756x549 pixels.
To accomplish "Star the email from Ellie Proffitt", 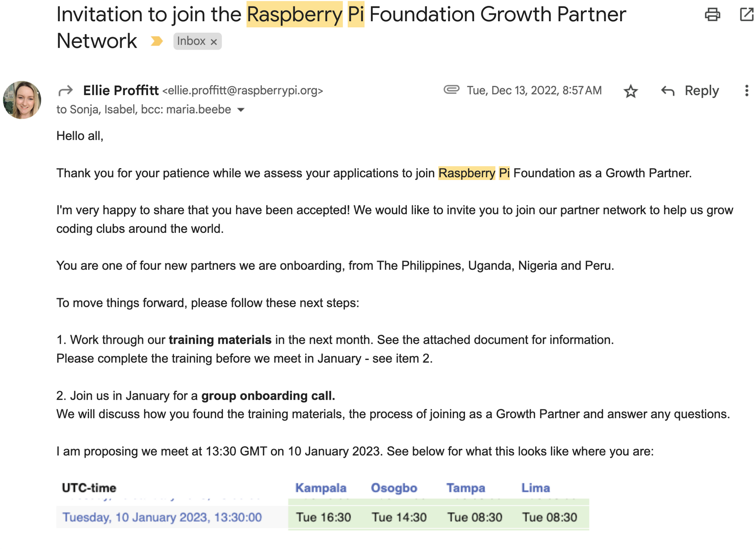I will click(630, 91).
